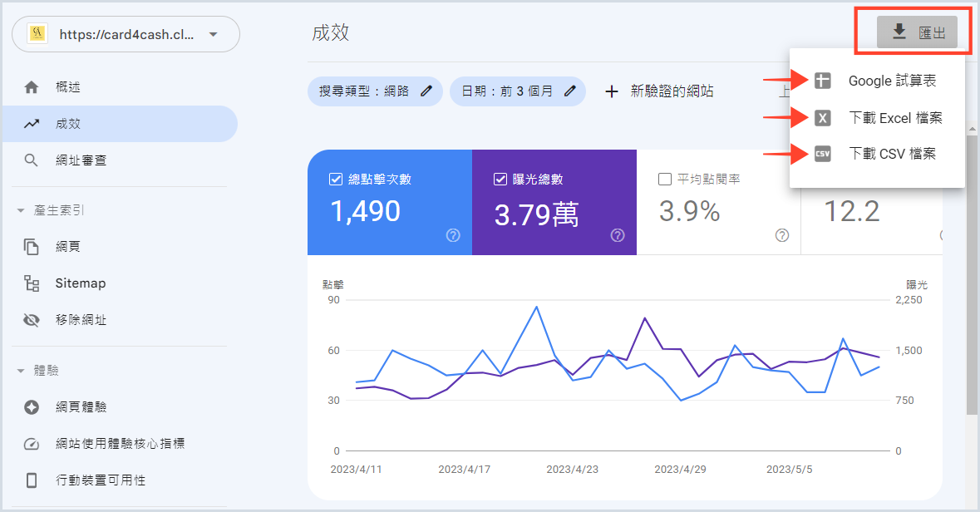Collapse the 產生索引 section
Image resolution: width=980 pixels, height=512 pixels.
(22, 211)
